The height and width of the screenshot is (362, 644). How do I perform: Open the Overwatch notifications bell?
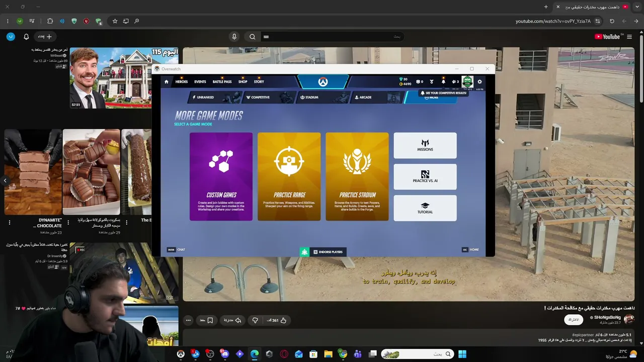(x=443, y=81)
